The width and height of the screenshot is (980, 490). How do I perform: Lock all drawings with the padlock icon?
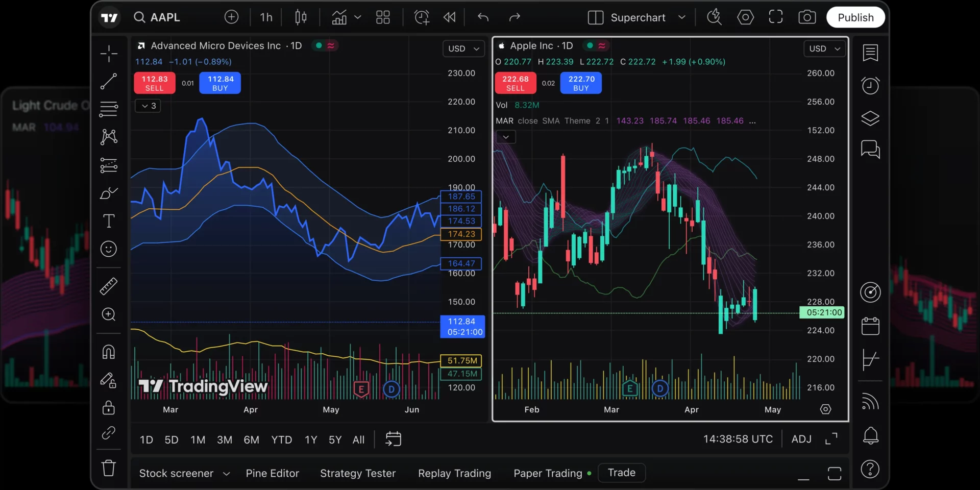109,408
